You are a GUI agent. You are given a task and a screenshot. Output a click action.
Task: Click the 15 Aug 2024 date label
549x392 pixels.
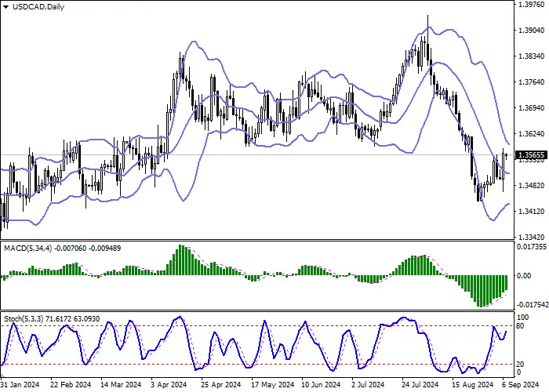(x=471, y=384)
